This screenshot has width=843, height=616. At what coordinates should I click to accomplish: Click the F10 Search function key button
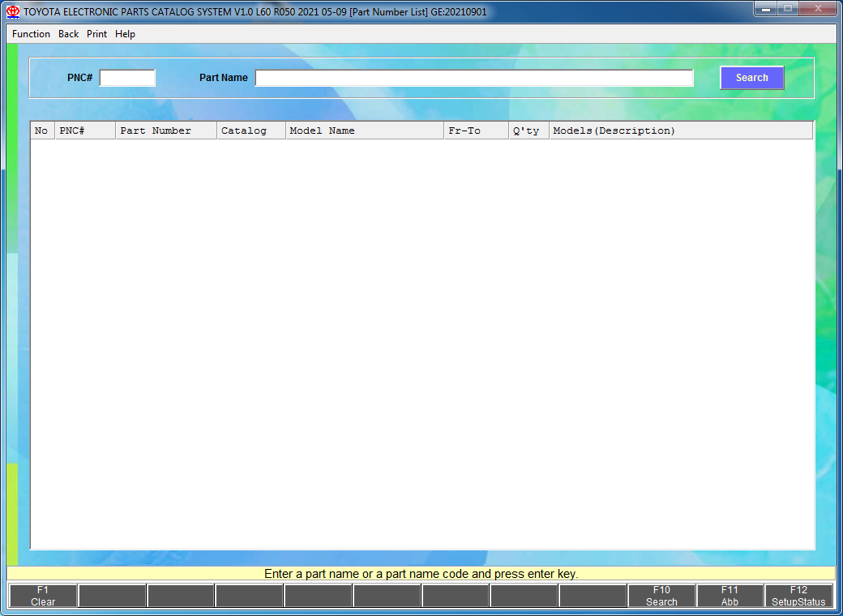pyautogui.click(x=661, y=596)
